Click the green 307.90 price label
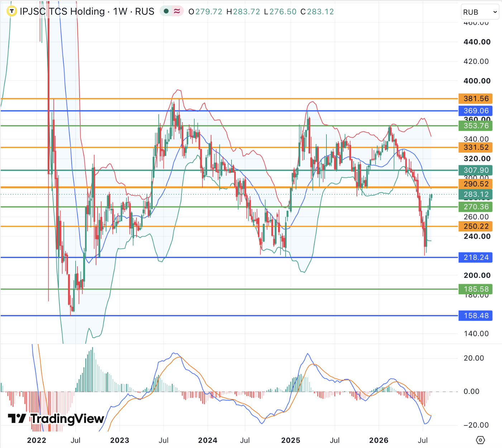 coord(476,170)
